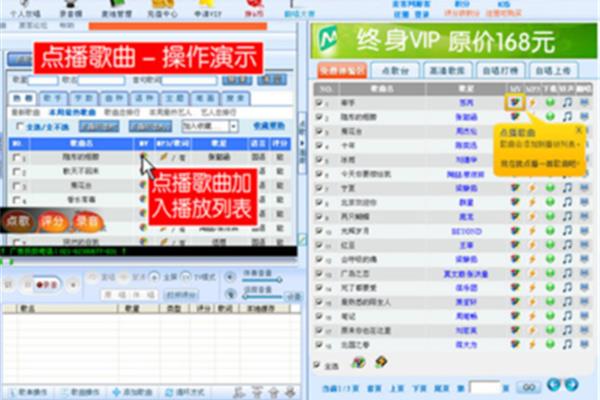This screenshot has height=400, width=600.
Task: Go to previous page with round arrow
Action: point(553,384)
